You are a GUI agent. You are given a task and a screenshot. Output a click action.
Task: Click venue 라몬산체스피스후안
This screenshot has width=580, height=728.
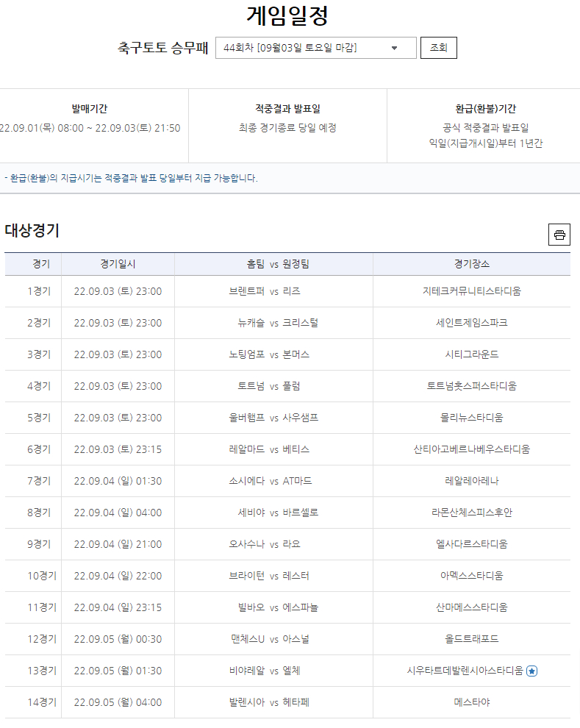point(471,513)
